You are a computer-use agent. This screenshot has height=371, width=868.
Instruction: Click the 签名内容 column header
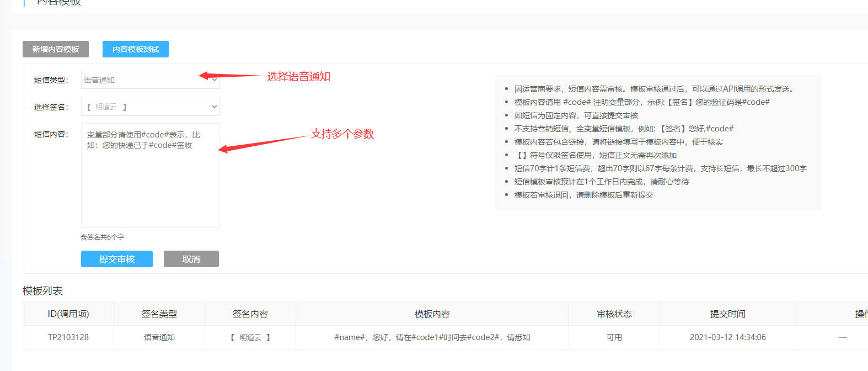click(x=250, y=314)
